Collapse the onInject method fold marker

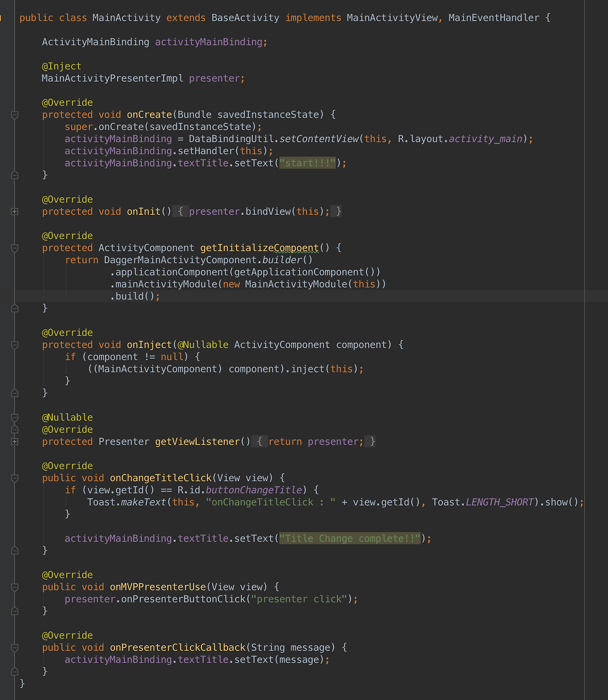pos(15,345)
